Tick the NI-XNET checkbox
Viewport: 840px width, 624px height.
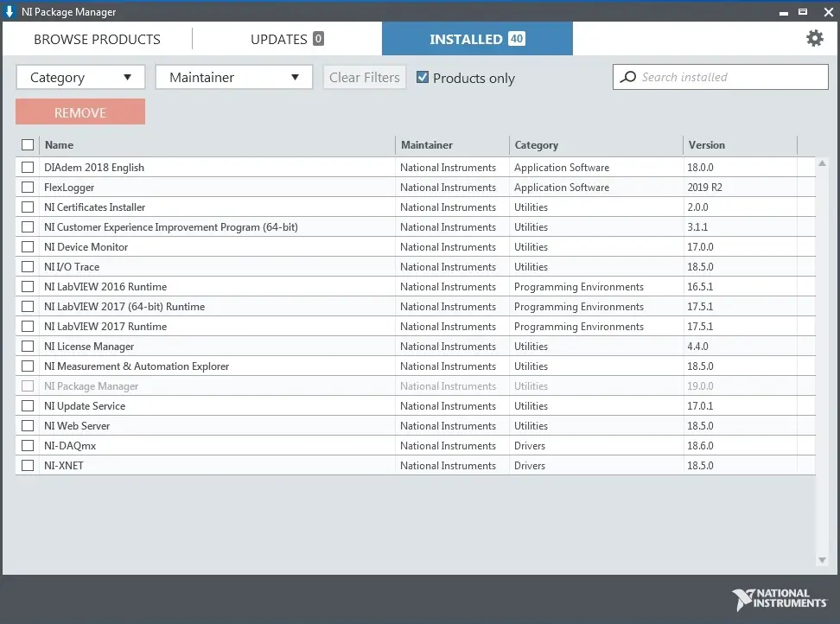click(x=28, y=466)
